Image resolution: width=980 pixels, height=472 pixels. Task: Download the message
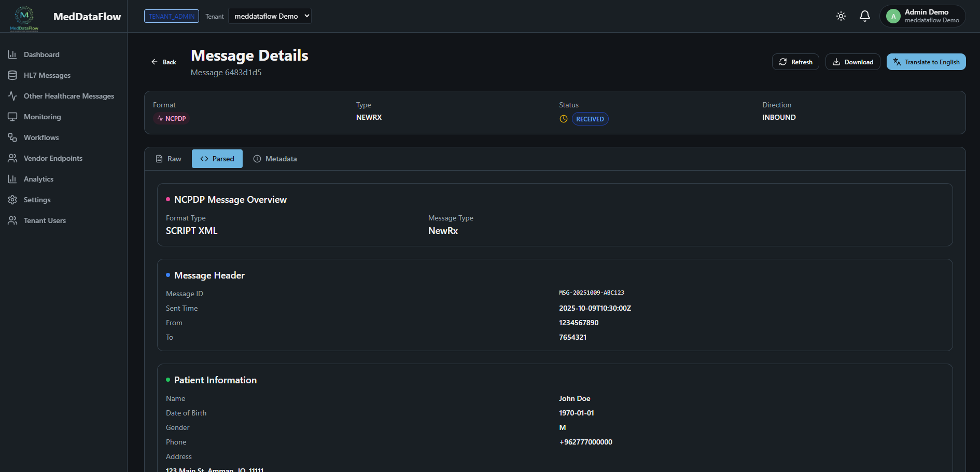click(852, 61)
